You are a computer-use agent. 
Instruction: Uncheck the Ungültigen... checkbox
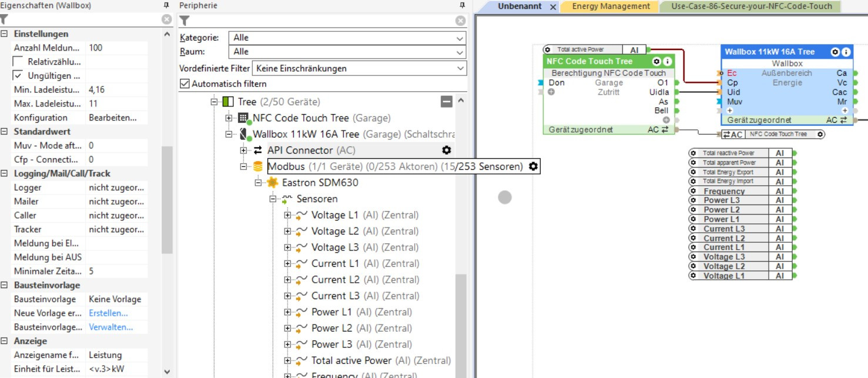tap(18, 76)
